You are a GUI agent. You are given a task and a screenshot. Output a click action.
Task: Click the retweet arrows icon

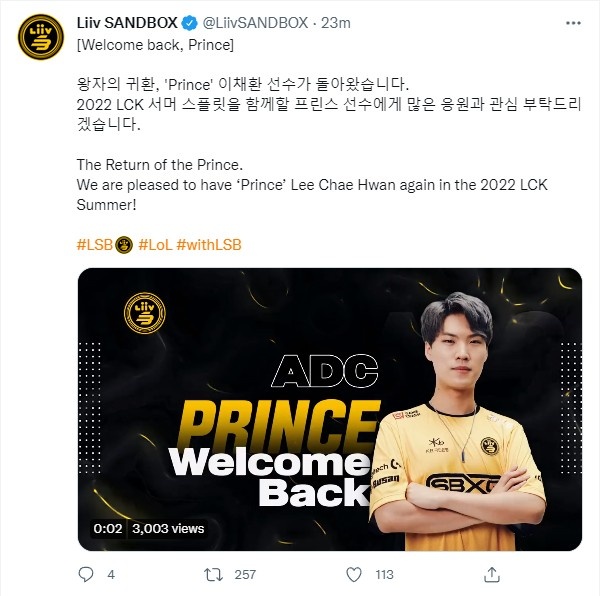(x=213, y=575)
